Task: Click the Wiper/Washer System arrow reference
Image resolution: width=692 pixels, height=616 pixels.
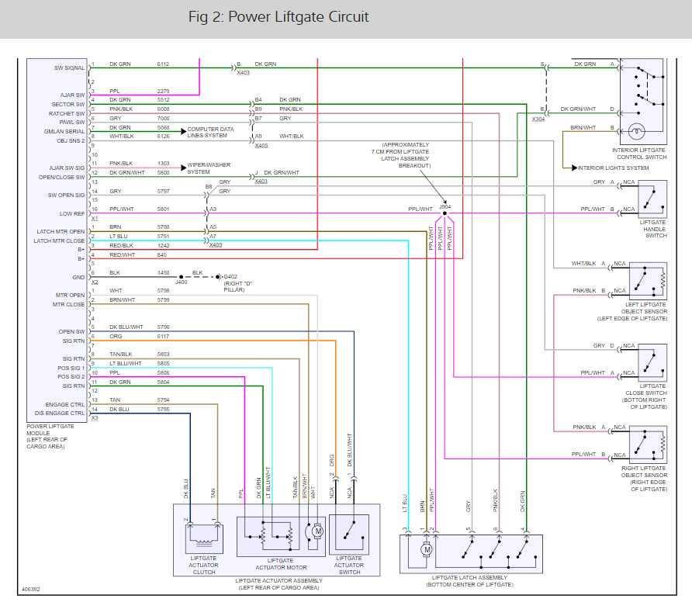Action: pos(184,168)
